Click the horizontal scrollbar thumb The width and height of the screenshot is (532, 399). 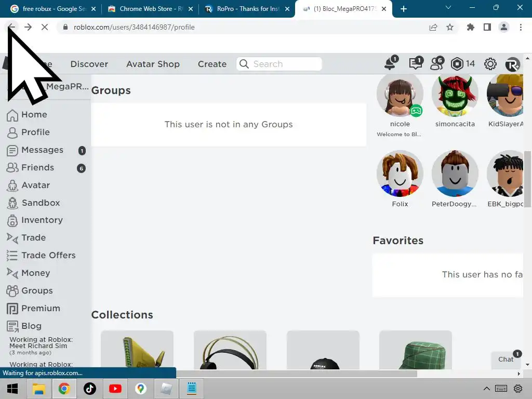tap(296, 374)
